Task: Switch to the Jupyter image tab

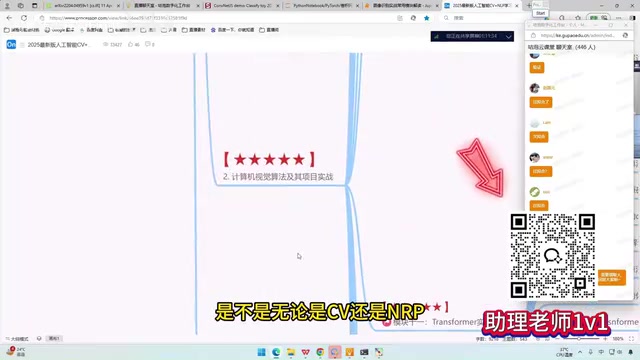Action: tap(402, 6)
